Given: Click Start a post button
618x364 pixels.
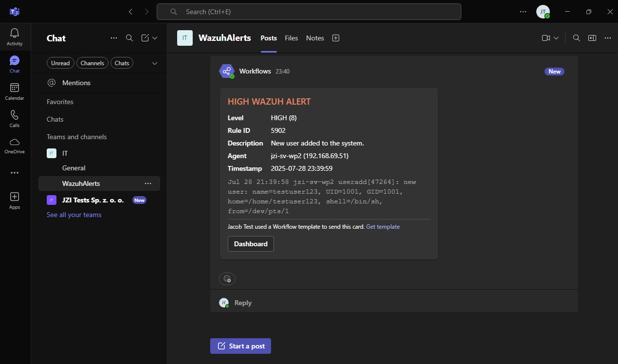Looking at the screenshot, I should click(240, 346).
